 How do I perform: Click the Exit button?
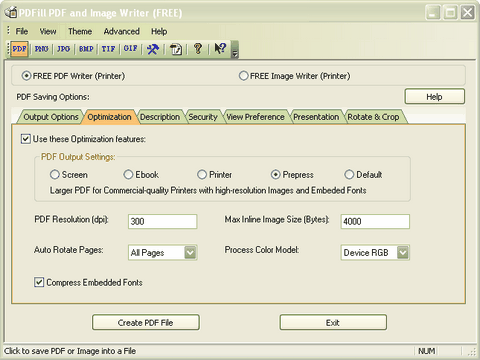tap(333, 322)
